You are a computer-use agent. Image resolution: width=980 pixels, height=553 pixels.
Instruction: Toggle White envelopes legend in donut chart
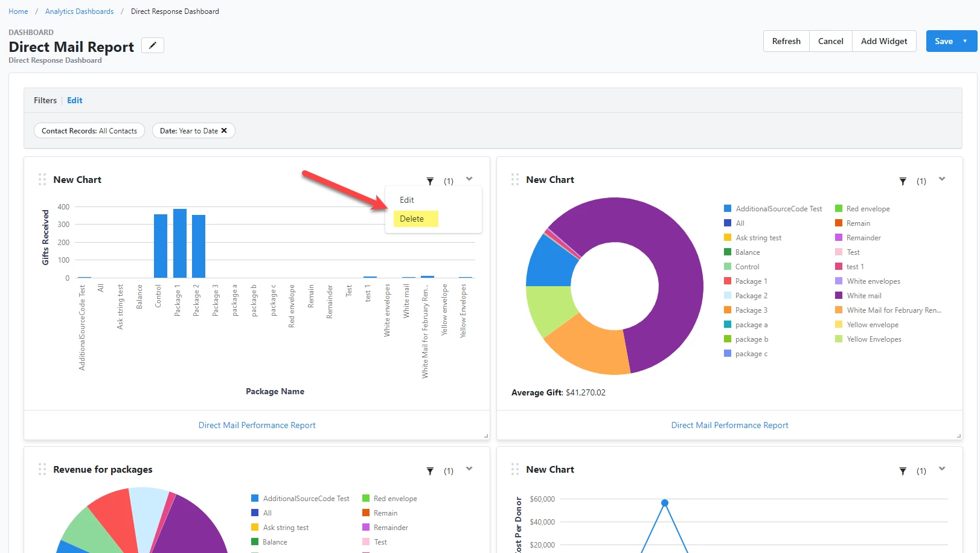(x=868, y=281)
